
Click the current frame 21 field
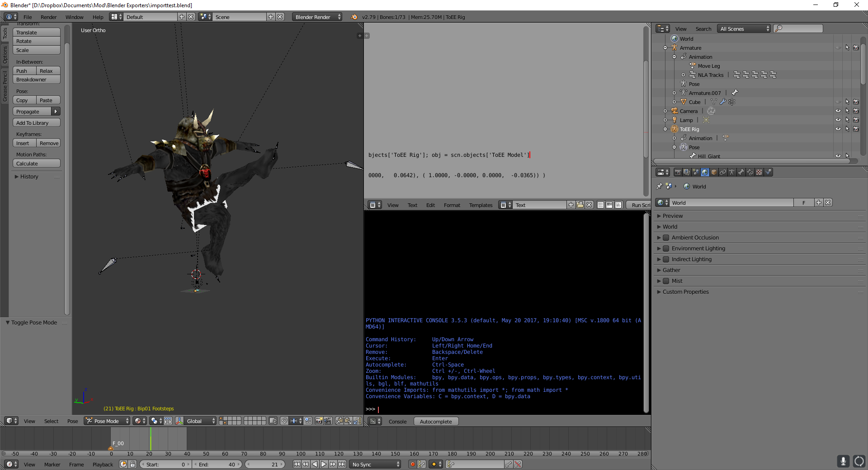(265, 464)
